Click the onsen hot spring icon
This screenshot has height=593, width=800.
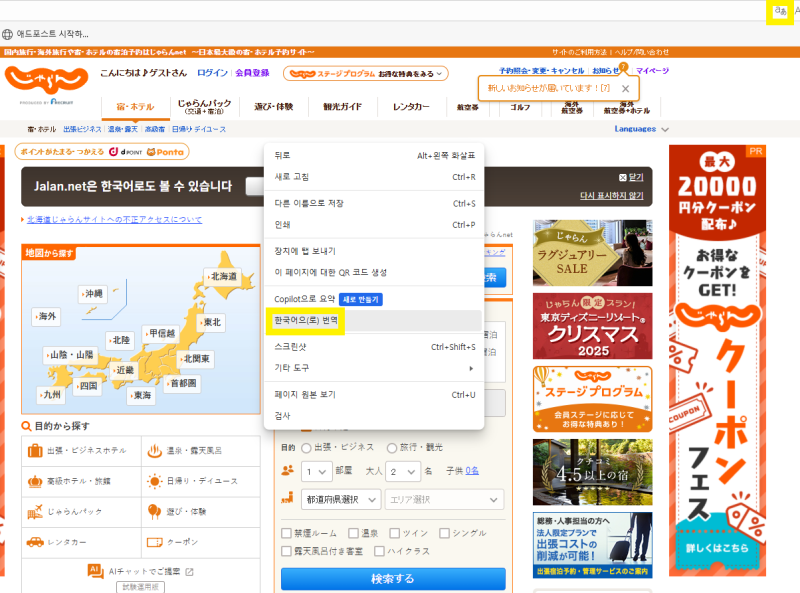pos(155,451)
